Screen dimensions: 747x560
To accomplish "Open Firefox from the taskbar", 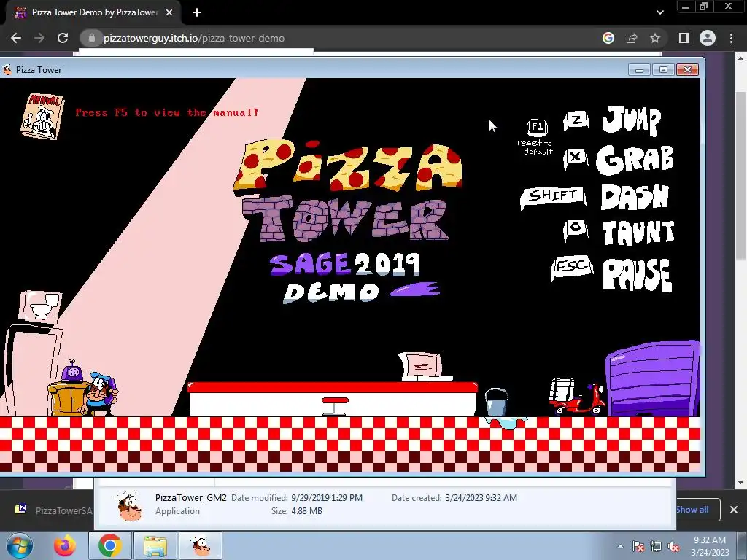I will pyautogui.click(x=64, y=545).
